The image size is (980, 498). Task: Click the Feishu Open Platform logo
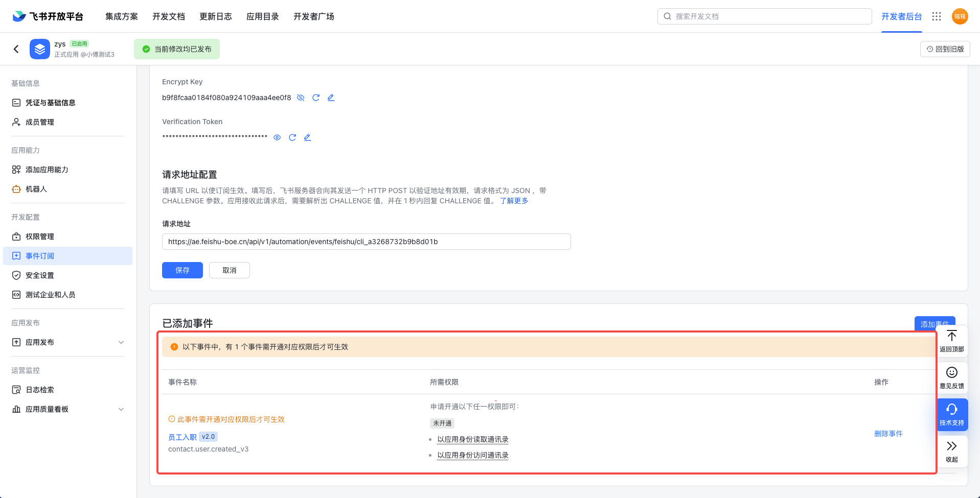point(48,16)
